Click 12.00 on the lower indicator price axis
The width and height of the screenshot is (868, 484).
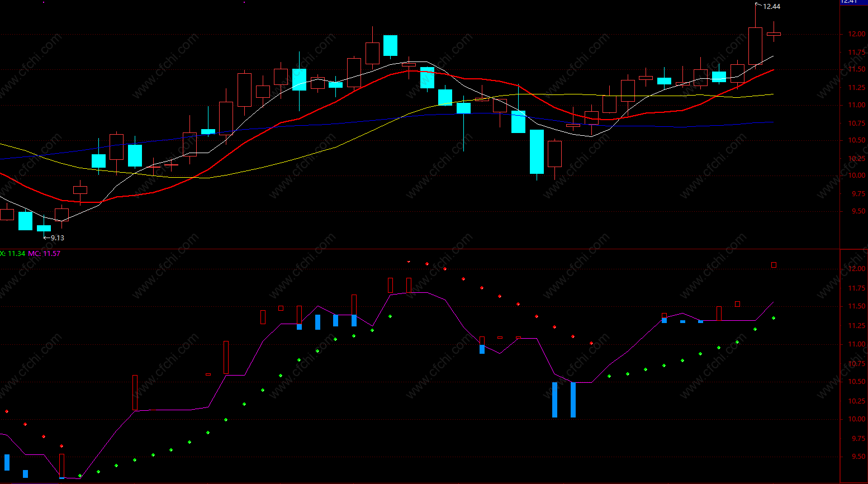[x=856, y=269]
